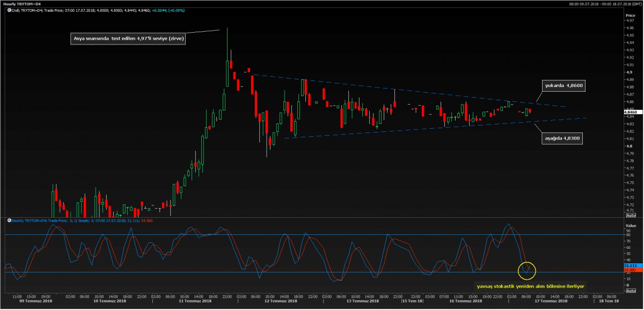Click the clock icon beside the StochS label

9,220
